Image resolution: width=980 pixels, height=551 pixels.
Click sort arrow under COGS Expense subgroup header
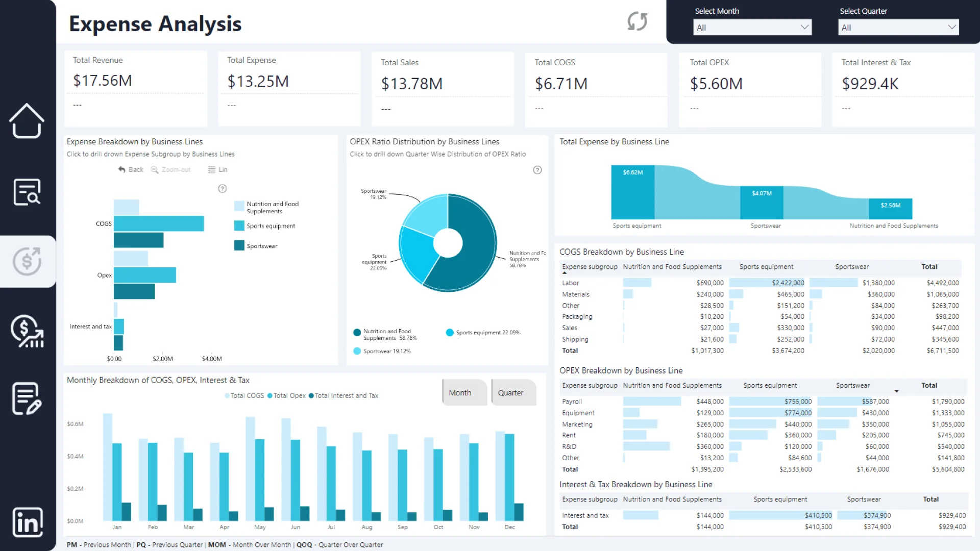point(565,273)
